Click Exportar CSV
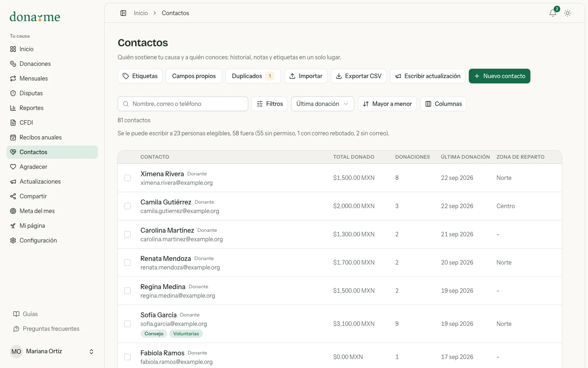The height and width of the screenshot is (368, 588). pos(359,76)
